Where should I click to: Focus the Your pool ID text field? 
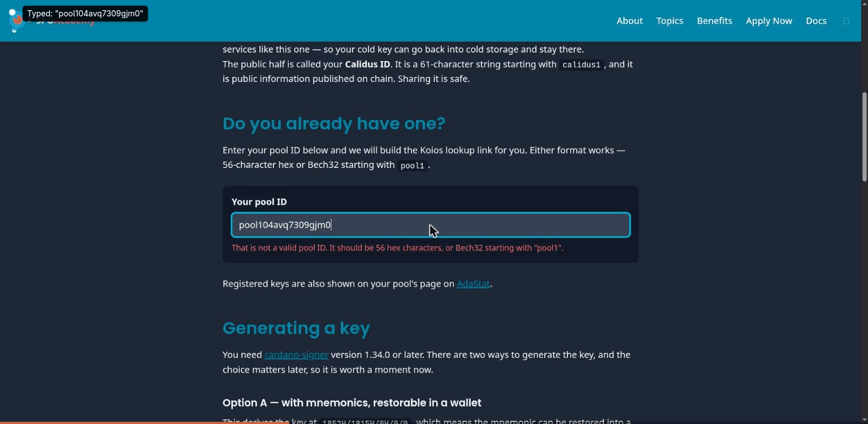click(x=431, y=225)
